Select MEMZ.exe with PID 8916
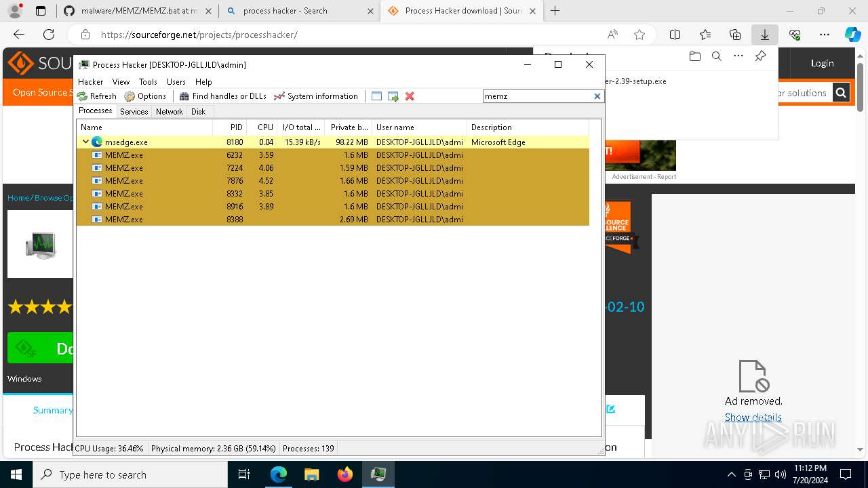This screenshot has width=868, height=488. [x=333, y=207]
